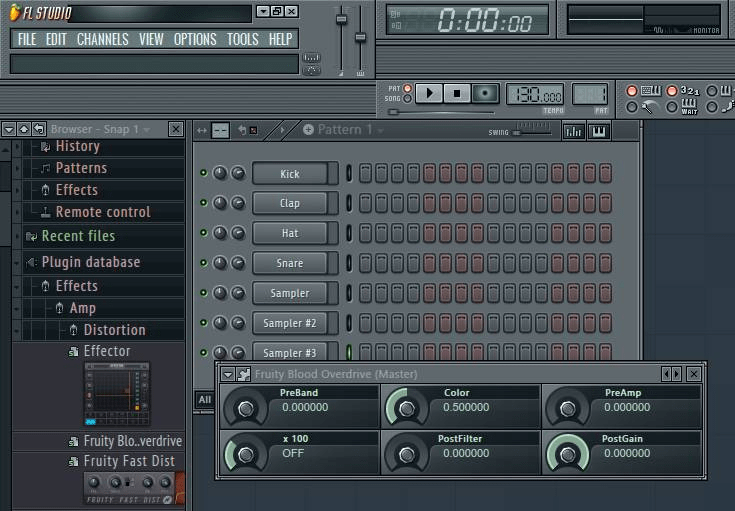Click the Sampler #2 channel button
735x511 pixels.
click(290, 323)
